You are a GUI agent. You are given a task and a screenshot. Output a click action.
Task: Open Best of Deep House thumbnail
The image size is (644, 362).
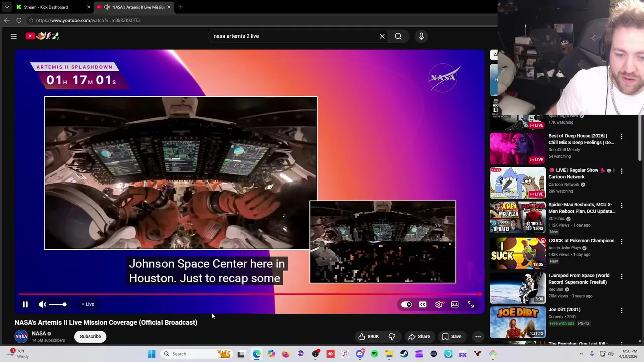[518, 148]
